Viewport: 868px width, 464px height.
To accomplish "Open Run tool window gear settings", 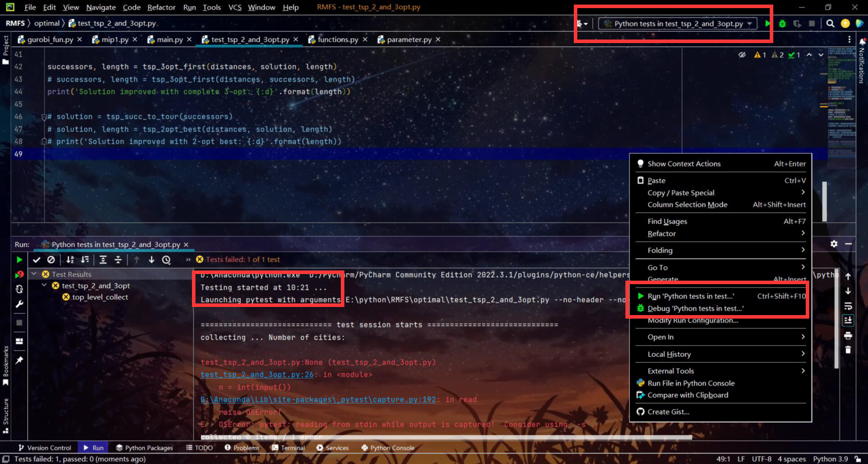I will 834,244.
